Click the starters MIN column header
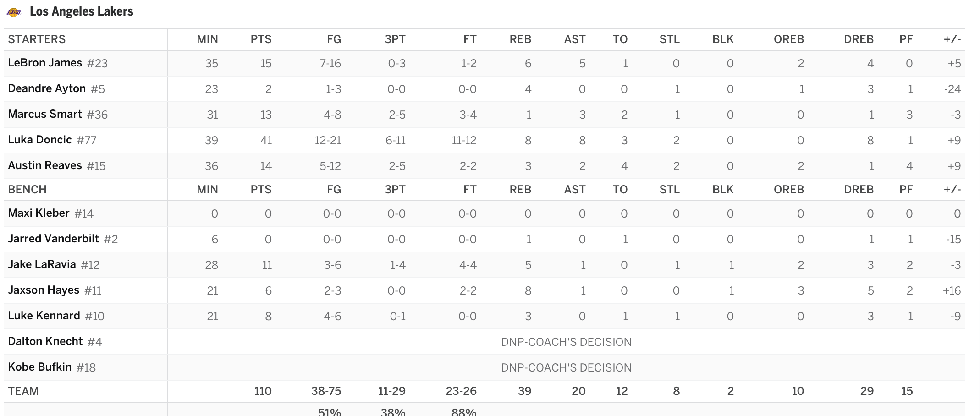The image size is (980, 416). click(x=207, y=39)
